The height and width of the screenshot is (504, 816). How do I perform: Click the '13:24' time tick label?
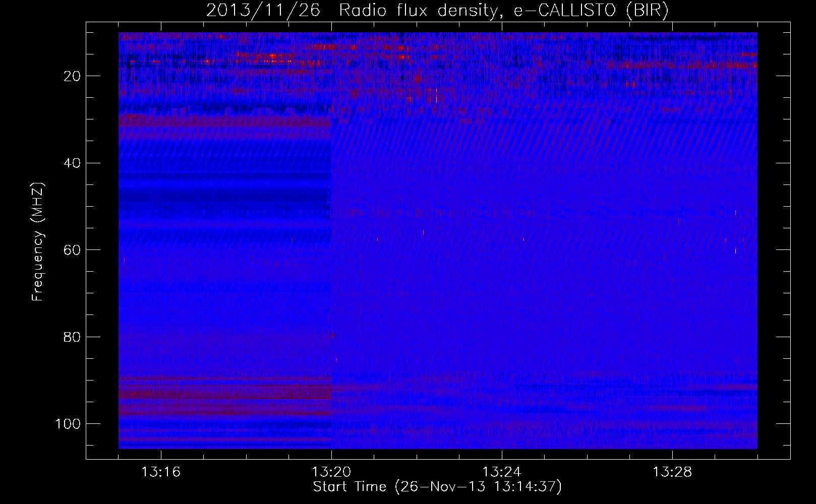click(502, 472)
